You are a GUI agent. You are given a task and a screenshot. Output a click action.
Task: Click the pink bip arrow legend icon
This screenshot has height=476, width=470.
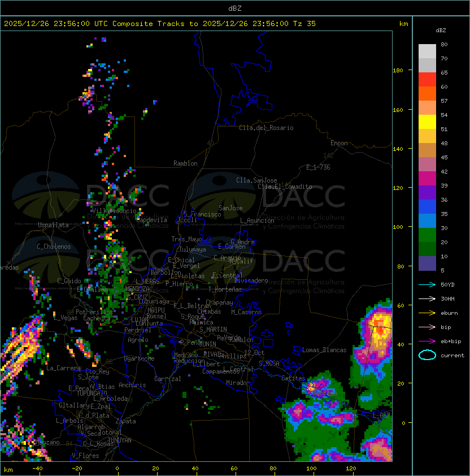[x=427, y=327]
